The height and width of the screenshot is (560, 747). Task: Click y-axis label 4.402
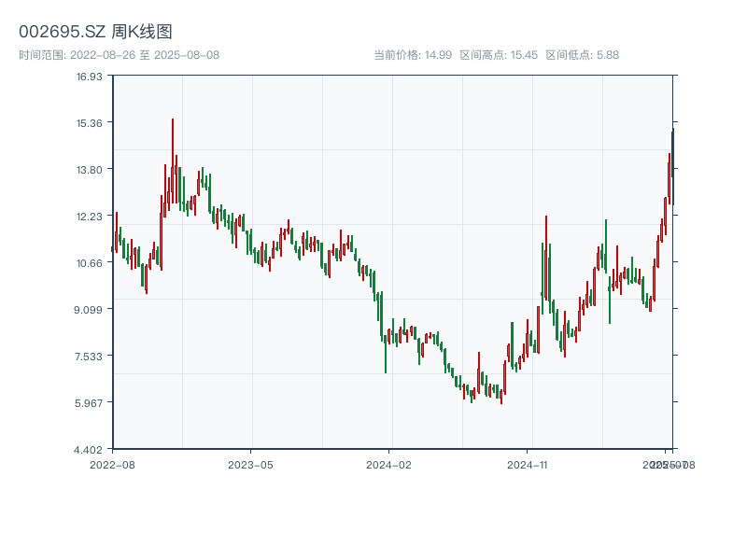tap(88, 450)
